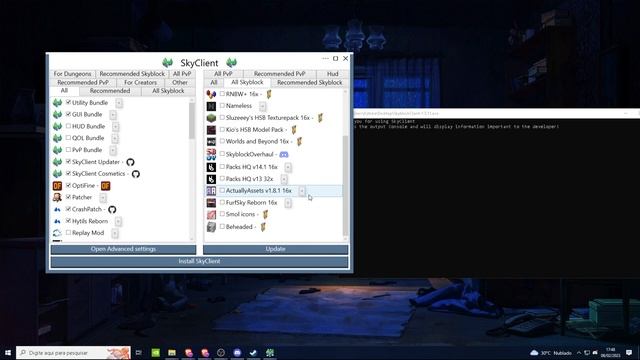
Task: Check the Packs HQ v14.1 16x checkbox
Action: [222, 167]
